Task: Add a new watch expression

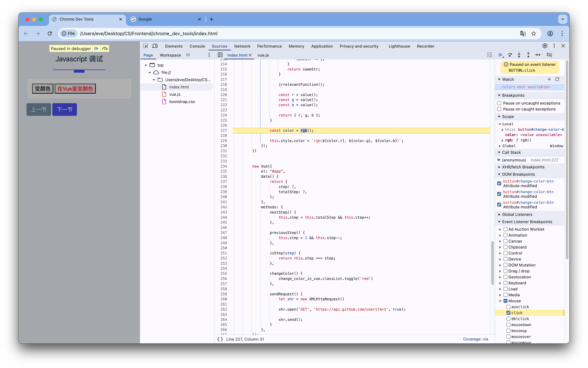Action: click(x=549, y=79)
